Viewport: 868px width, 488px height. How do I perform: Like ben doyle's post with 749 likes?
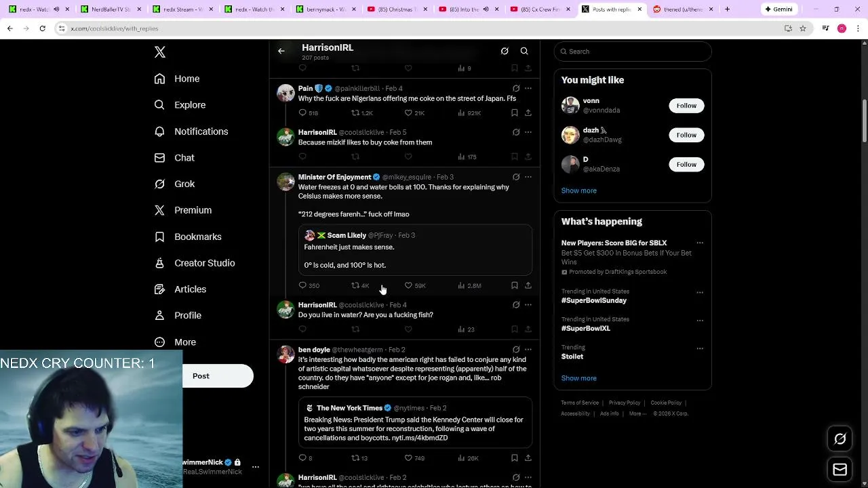point(414,458)
